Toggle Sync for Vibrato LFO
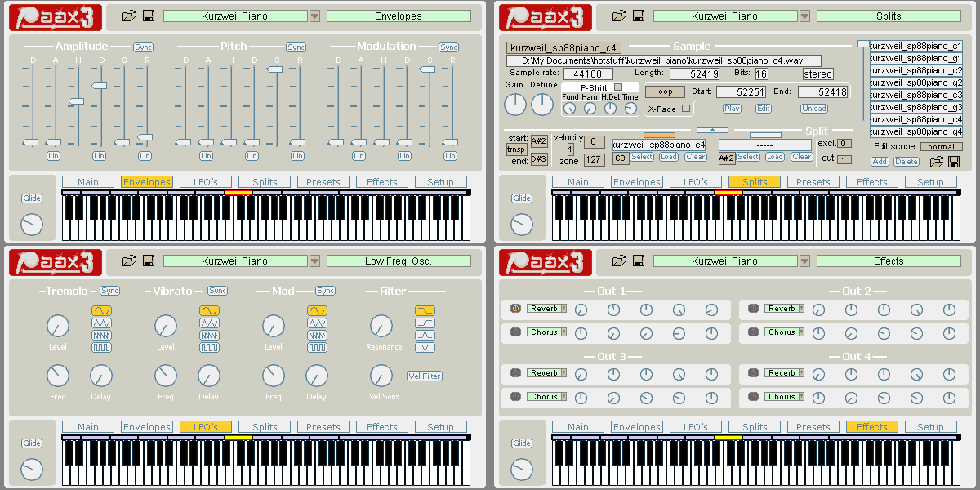The width and height of the screenshot is (980, 490). (x=217, y=291)
